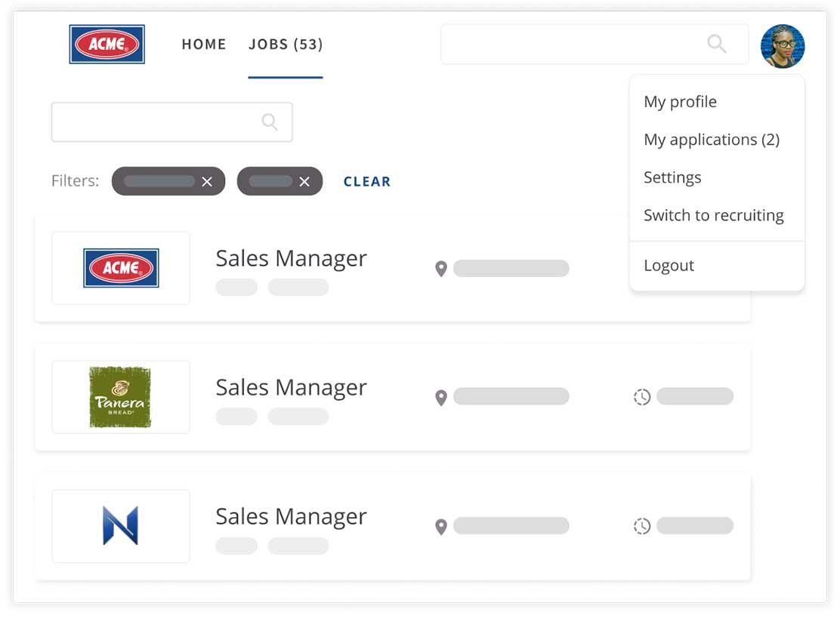Click the ACME logo in the header
Image resolution: width=840 pixels, height=625 pixels.
pyautogui.click(x=107, y=44)
